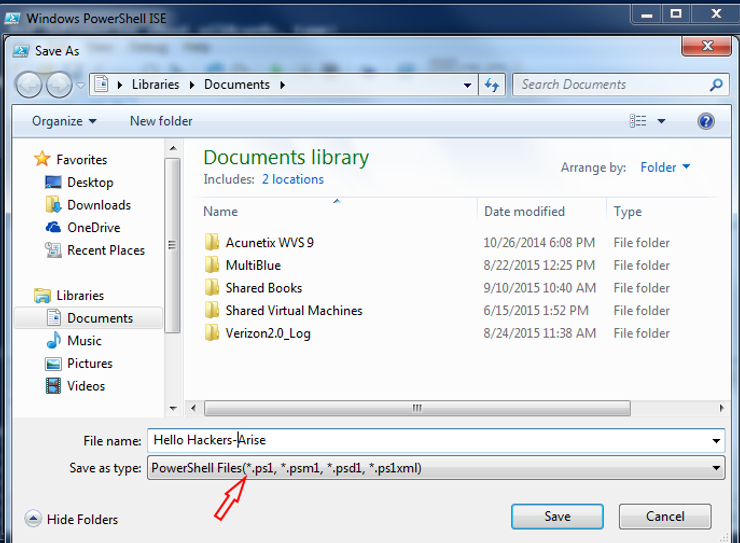740x543 pixels.
Task: Click the Cancel button
Action: [x=665, y=517]
